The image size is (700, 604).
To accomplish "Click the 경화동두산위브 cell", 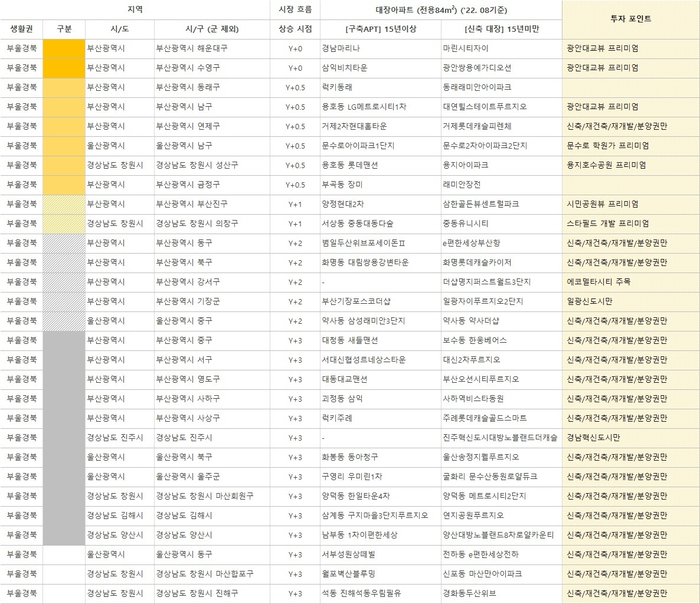I will pyautogui.click(x=501, y=594).
